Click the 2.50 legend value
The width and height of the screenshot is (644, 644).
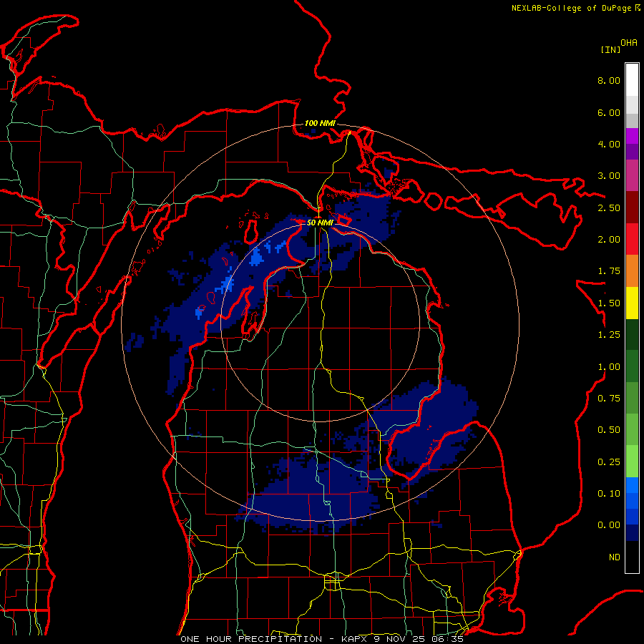coord(609,208)
